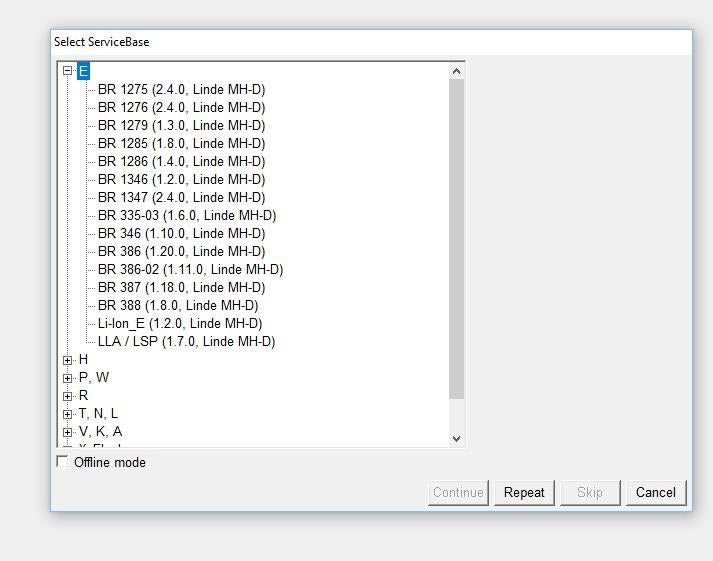
Task: Select BR 388 (1.8.0, Linde MH-D)
Action: (178, 305)
